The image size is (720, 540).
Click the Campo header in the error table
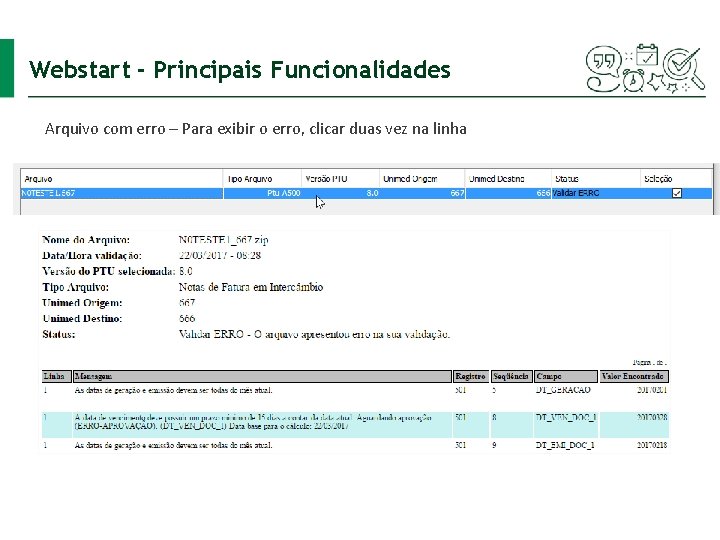tap(566, 377)
